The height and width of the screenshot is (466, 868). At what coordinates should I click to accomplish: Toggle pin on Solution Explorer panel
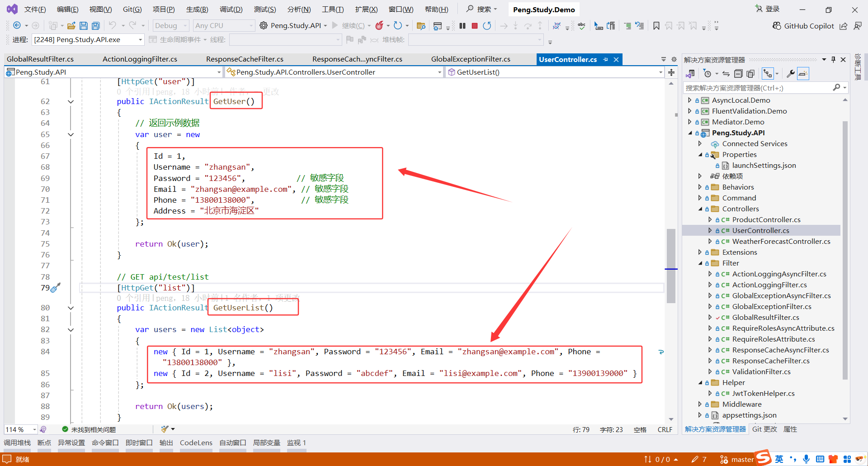pyautogui.click(x=833, y=60)
